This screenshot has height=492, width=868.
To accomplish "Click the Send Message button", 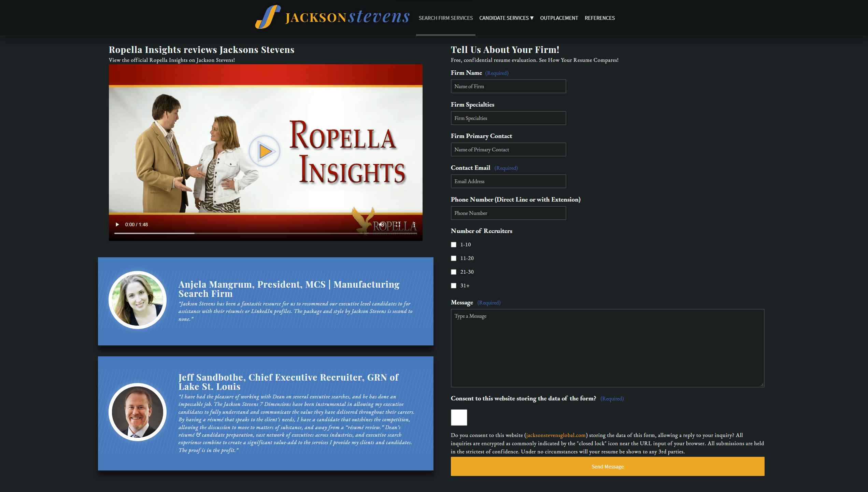I will point(607,466).
